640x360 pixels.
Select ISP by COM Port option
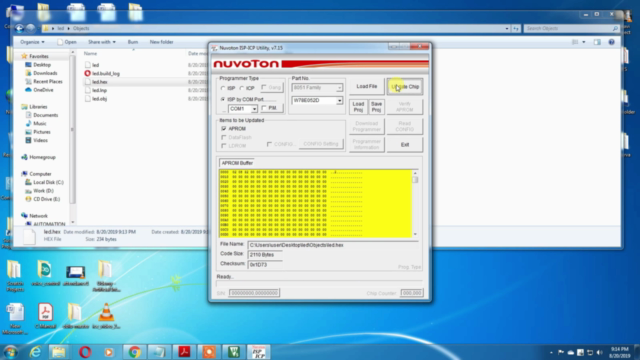coord(223,99)
